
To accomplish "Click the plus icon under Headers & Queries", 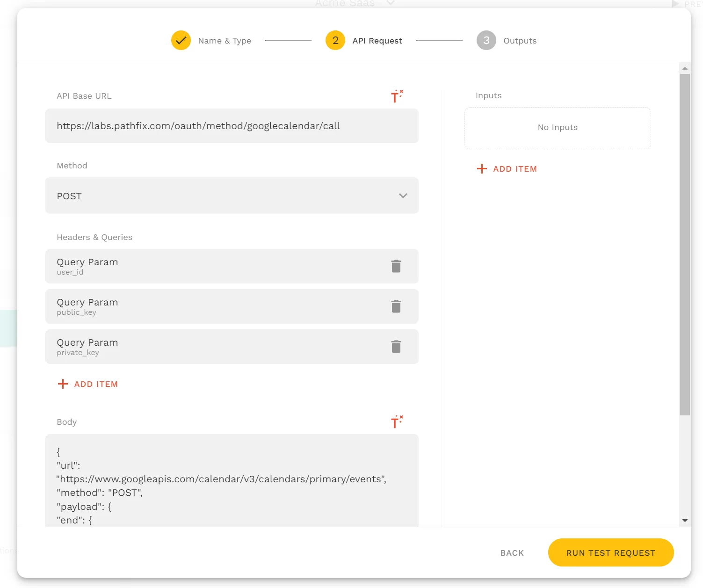I will (x=63, y=384).
